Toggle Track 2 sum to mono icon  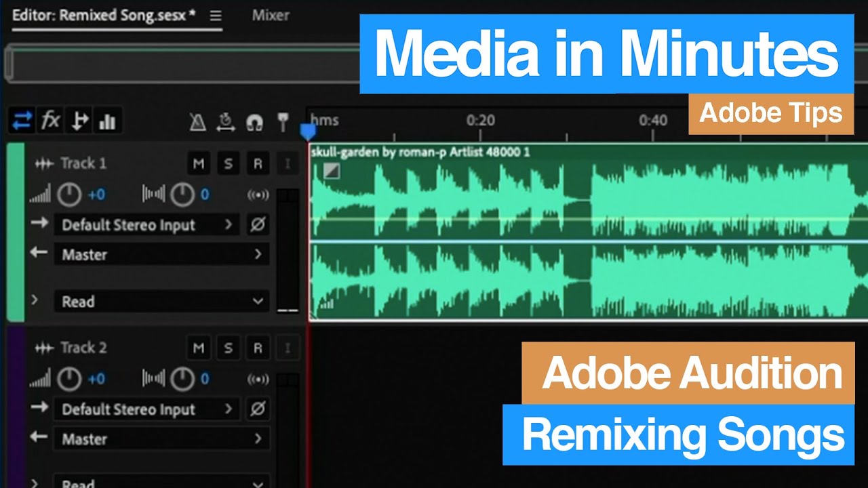click(x=258, y=380)
